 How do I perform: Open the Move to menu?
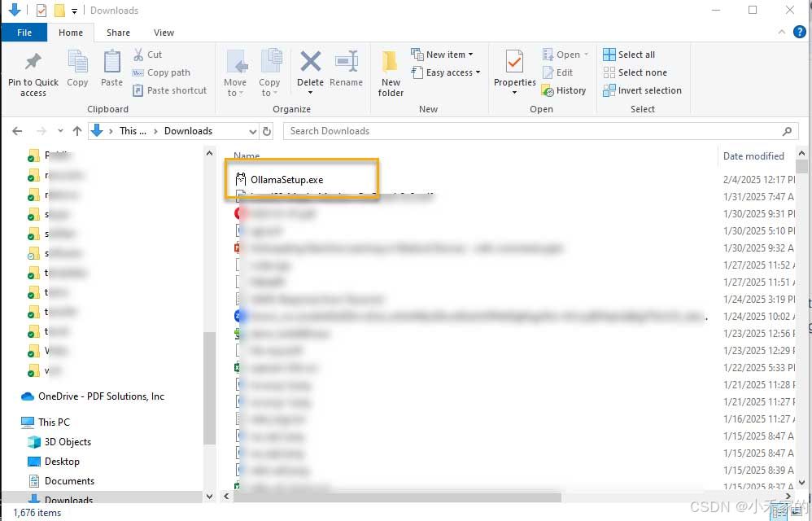coord(236,73)
